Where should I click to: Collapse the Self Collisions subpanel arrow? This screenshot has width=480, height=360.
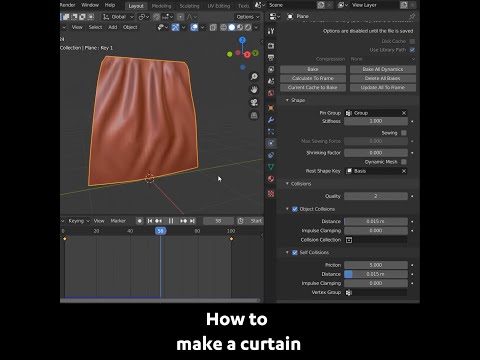pyautogui.click(x=287, y=252)
